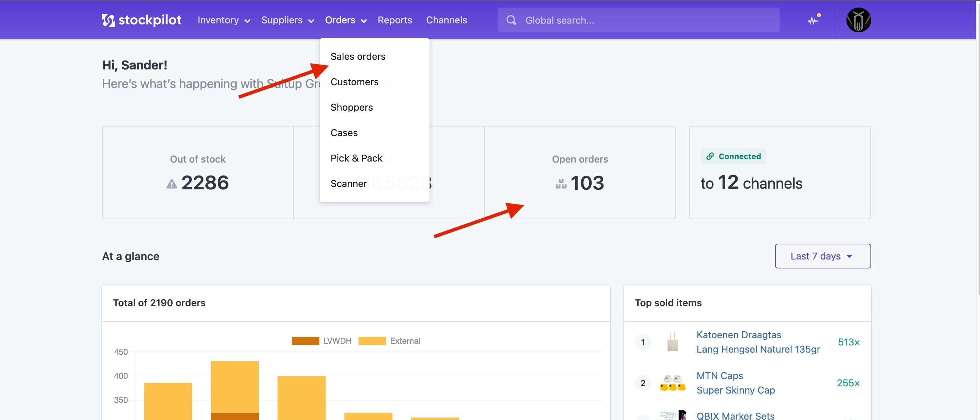Click the first External bar in orders chart
Screen dimensions: 980x420
tap(168, 401)
